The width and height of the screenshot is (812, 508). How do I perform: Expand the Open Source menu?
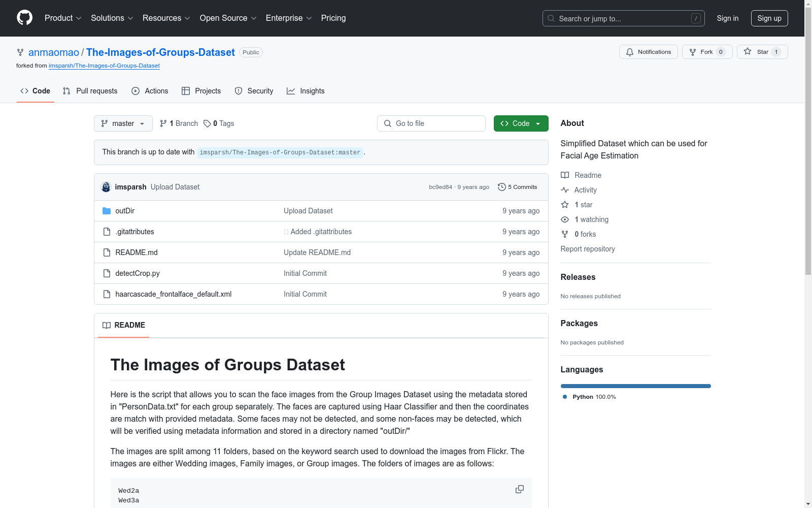(228, 18)
